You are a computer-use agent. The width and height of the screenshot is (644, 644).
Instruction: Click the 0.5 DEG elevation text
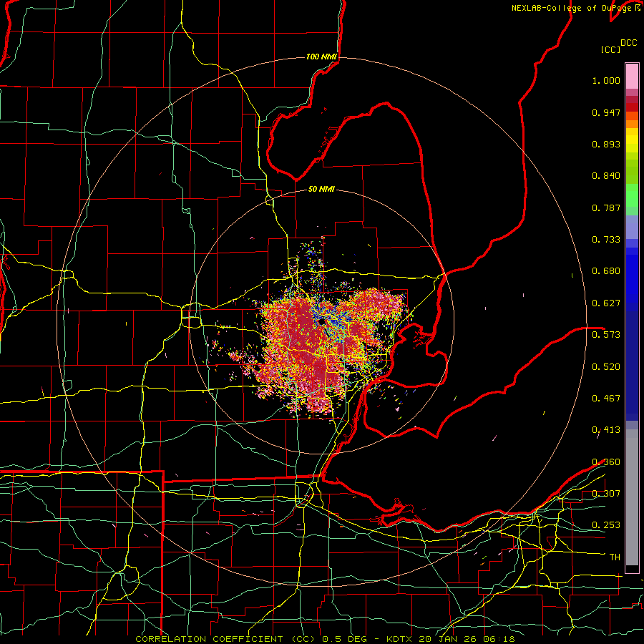pyautogui.click(x=346, y=639)
